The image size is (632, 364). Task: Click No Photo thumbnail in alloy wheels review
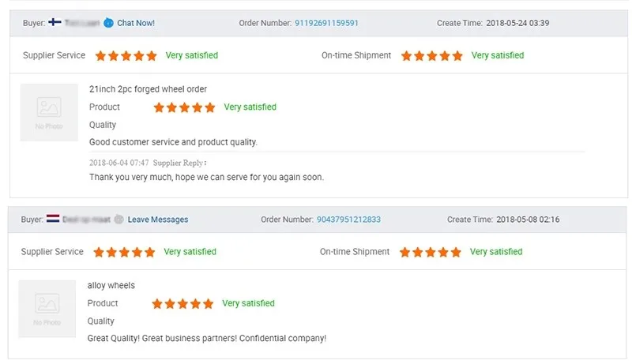[47, 309]
